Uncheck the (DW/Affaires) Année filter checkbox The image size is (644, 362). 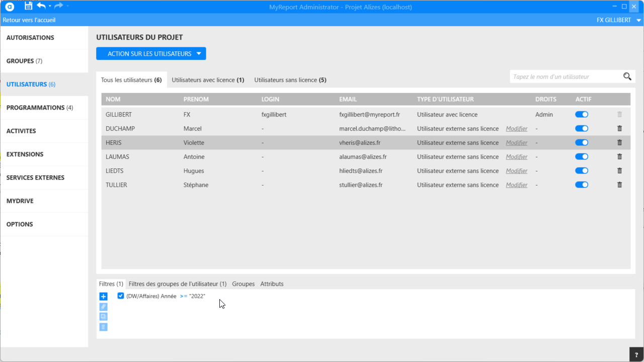(x=121, y=296)
